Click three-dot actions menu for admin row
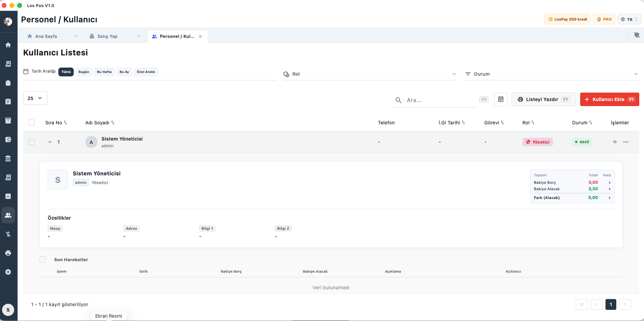The height and width of the screenshot is (321, 644). pyautogui.click(x=625, y=142)
